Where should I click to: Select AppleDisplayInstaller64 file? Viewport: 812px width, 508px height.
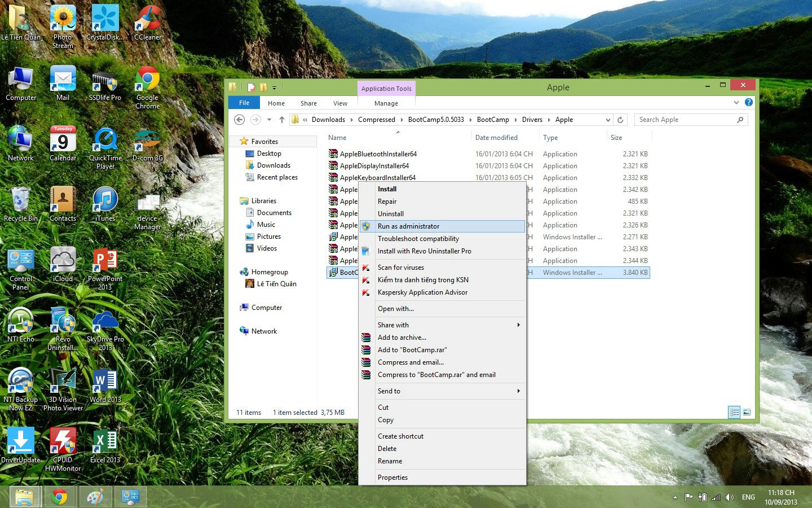coord(374,165)
